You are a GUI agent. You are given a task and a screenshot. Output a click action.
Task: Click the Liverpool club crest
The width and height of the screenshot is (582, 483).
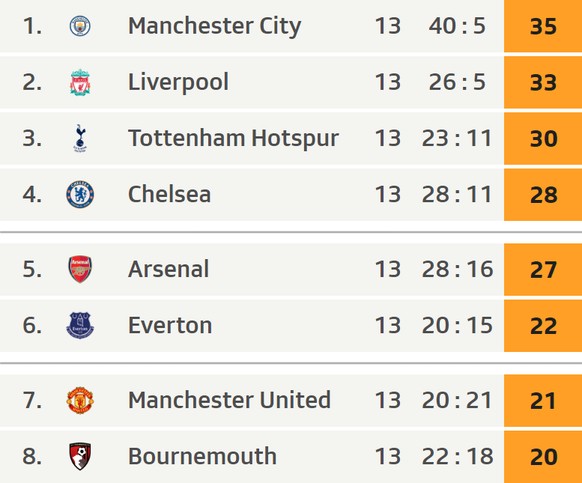pyautogui.click(x=80, y=82)
